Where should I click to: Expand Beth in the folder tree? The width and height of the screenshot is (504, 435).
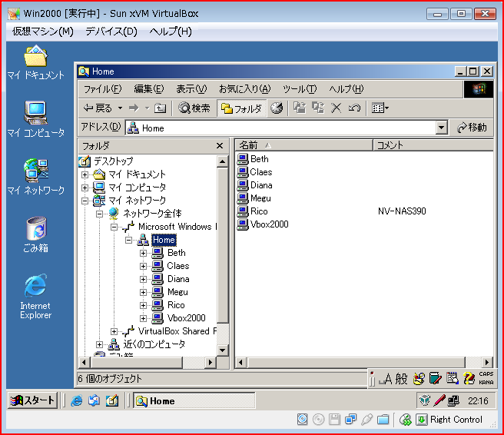(x=144, y=254)
